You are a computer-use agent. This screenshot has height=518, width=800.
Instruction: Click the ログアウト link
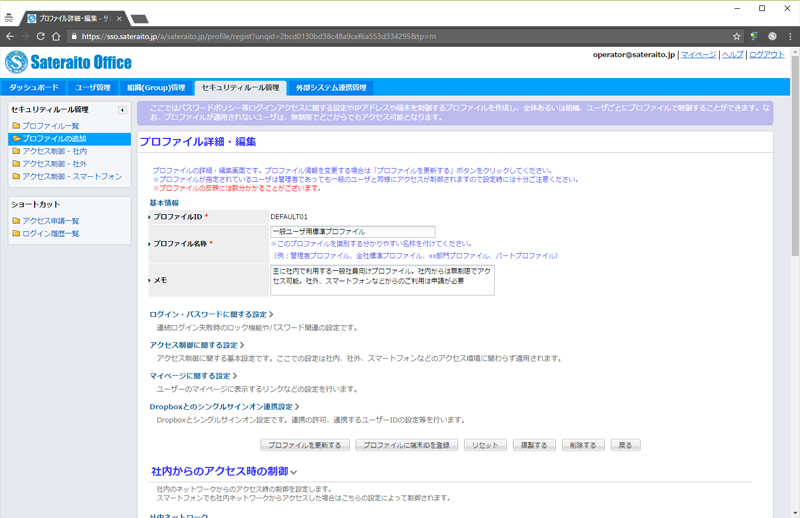(x=767, y=55)
